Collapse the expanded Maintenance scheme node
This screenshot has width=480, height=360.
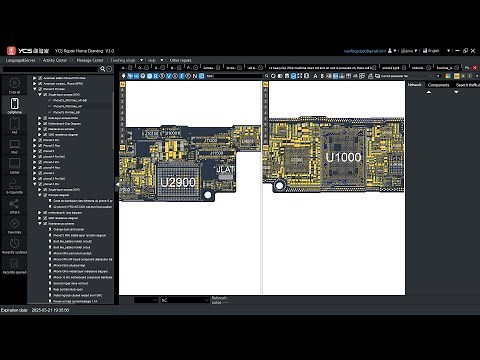(40, 224)
